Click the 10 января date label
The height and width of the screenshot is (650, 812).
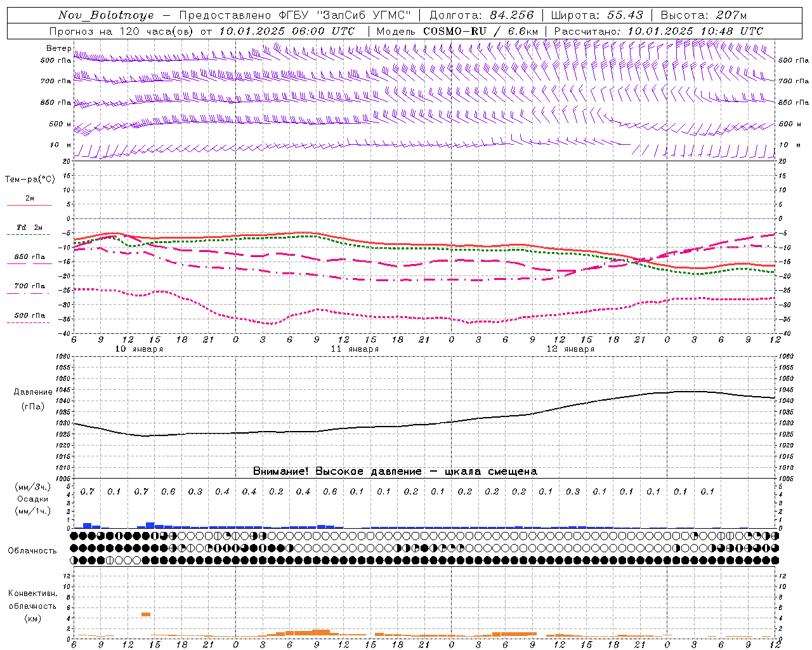(x=139, y=349)
